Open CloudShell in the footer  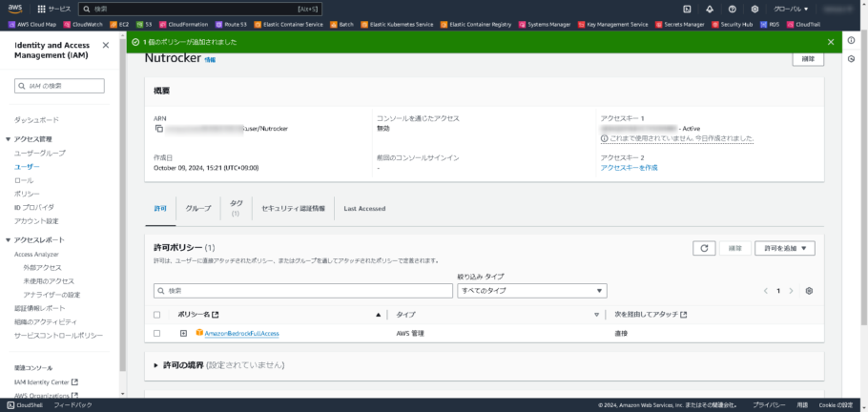tap(25, 405)
